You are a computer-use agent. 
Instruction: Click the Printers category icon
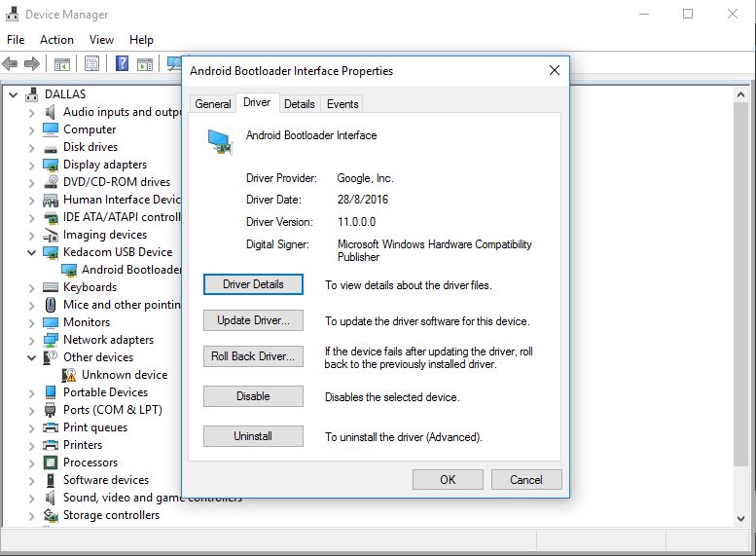coord(52,445)
